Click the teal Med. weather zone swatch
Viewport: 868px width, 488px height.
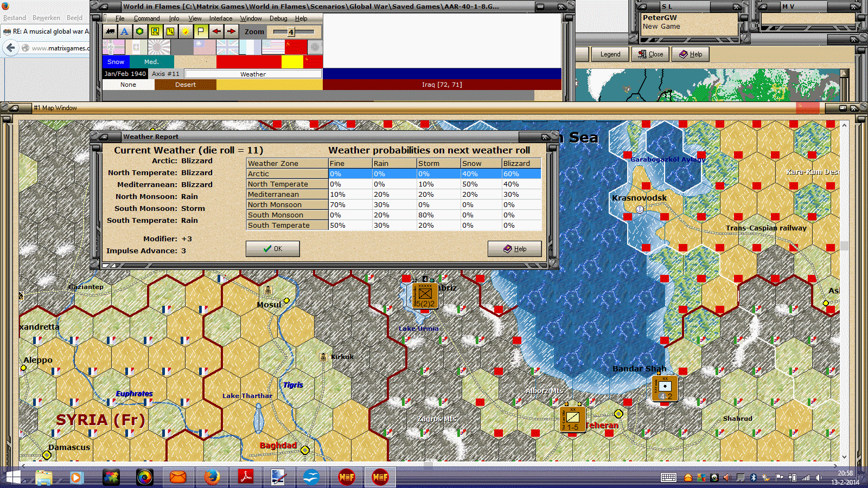pyautogui.click(x=152, y=62)
